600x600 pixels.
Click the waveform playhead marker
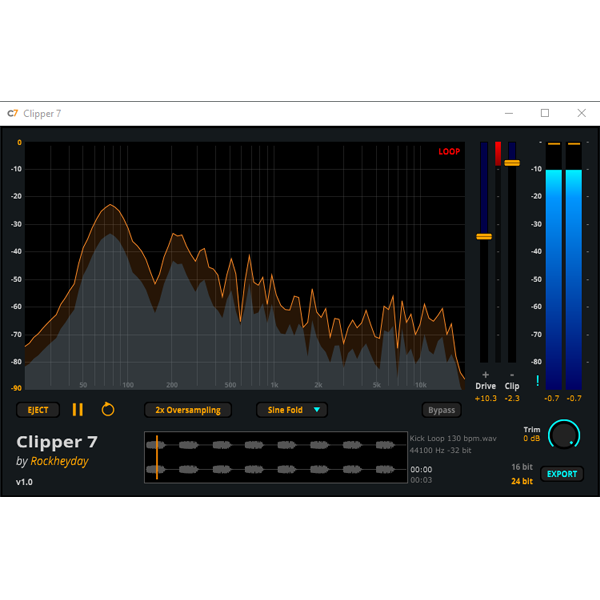pyautogui.click(x=157, y=457)
